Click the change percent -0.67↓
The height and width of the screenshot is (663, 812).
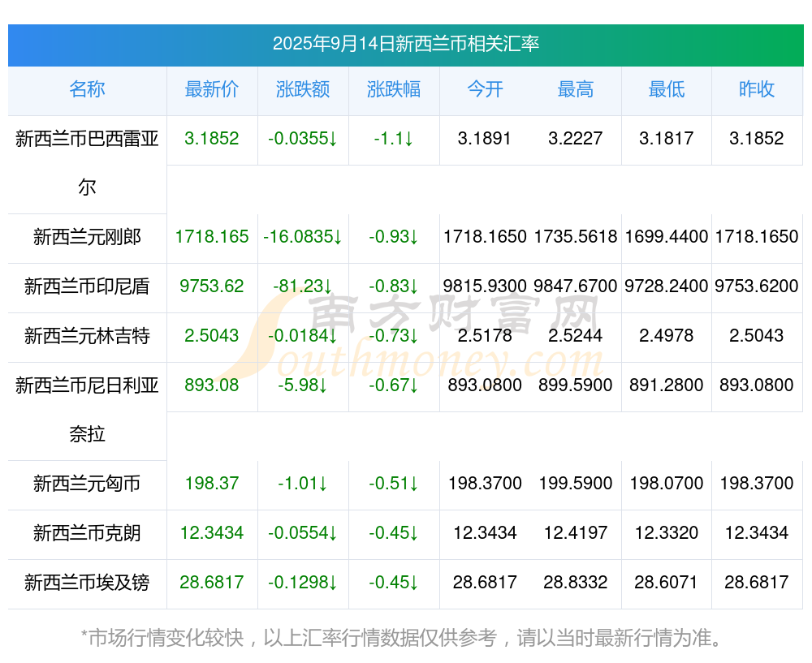[394, 385]
